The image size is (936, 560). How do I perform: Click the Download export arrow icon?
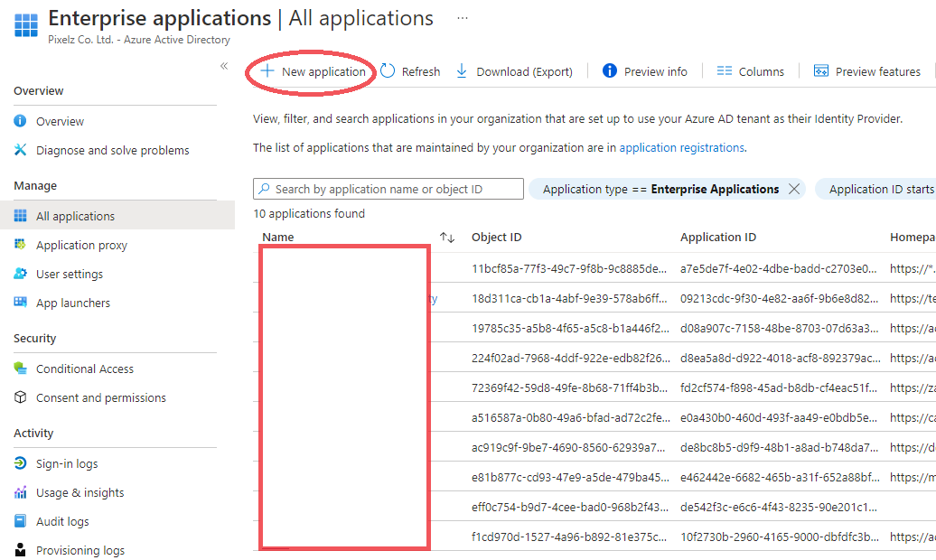click(462, 71)
